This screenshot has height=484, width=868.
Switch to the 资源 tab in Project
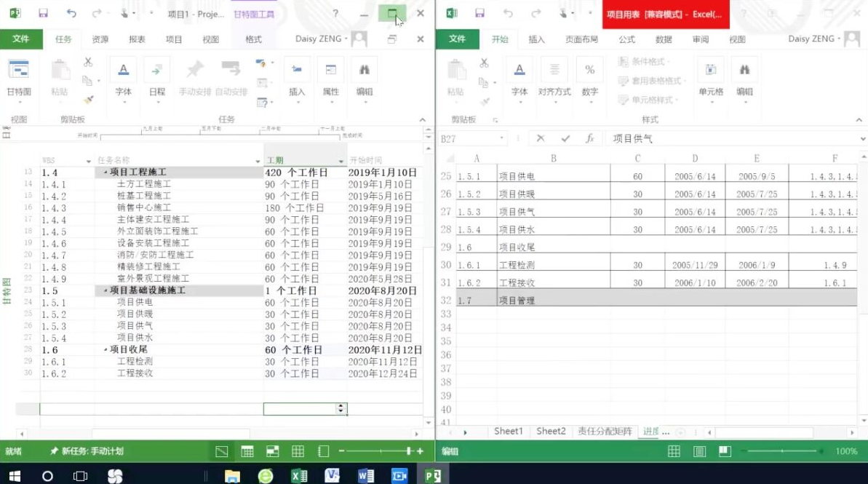click(100, 39)
